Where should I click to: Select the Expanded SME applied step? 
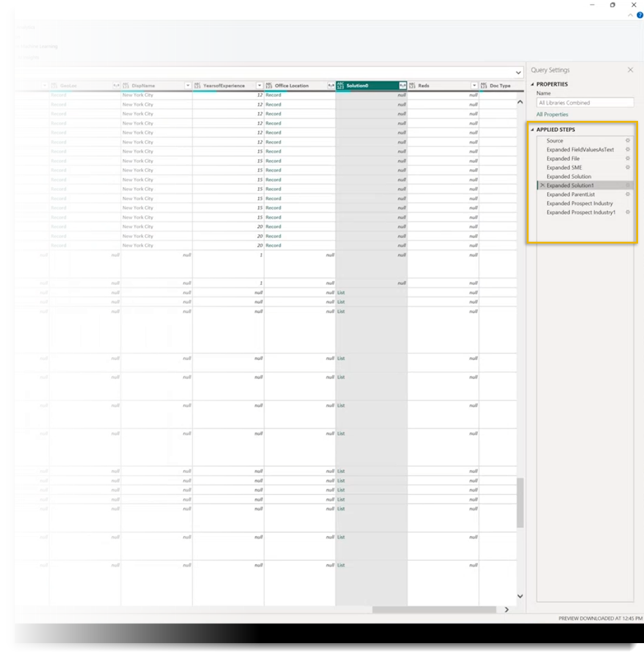(x=564, y=168)
